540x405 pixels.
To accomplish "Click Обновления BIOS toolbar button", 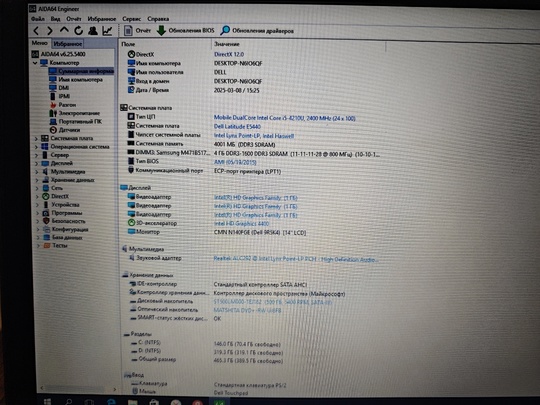I will [x=185, y=31].
